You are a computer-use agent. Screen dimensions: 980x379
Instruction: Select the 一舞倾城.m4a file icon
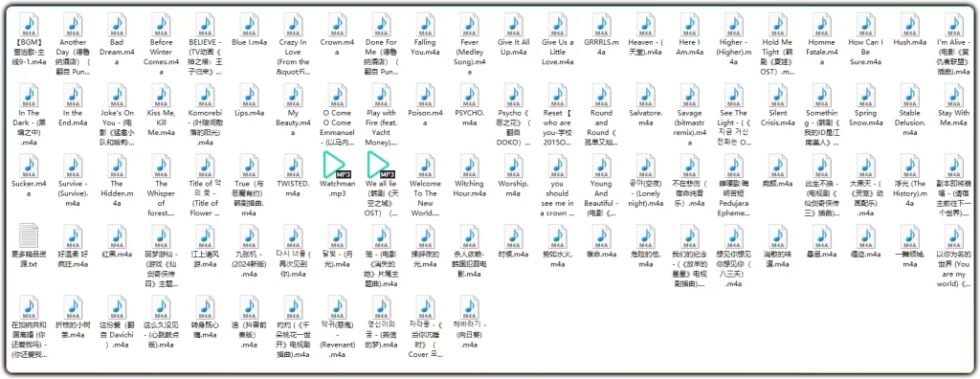[910, 236]
